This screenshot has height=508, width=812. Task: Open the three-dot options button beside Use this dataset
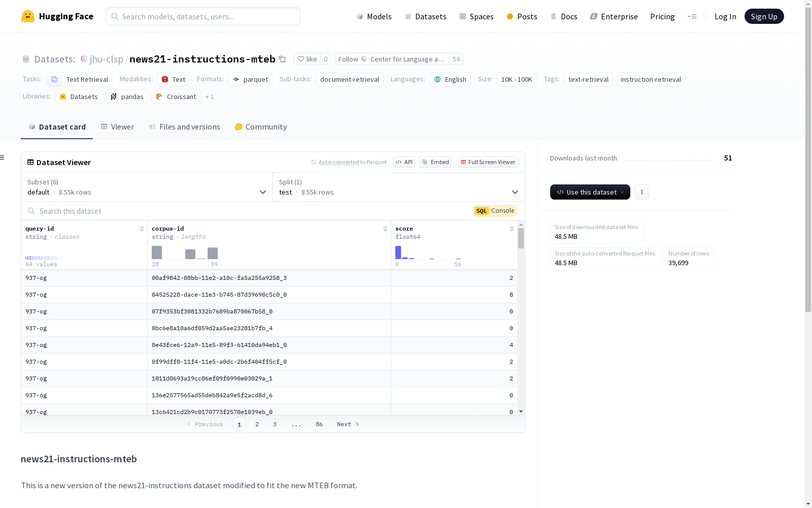point(642,192)
